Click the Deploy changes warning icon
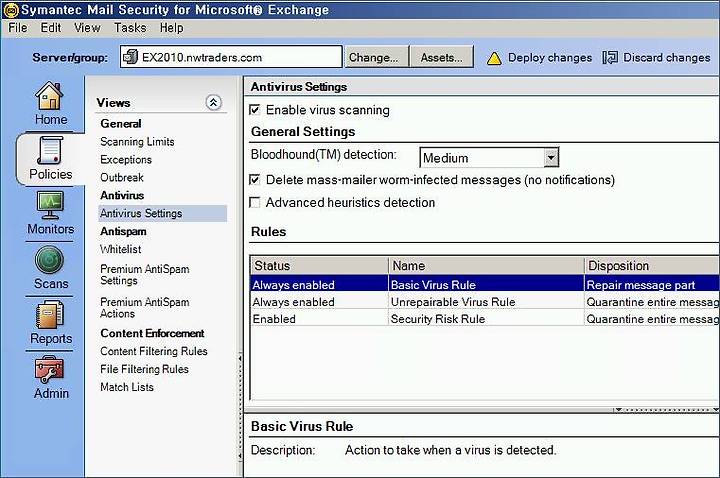Screen dimensions: 720x478 [494, 58]
